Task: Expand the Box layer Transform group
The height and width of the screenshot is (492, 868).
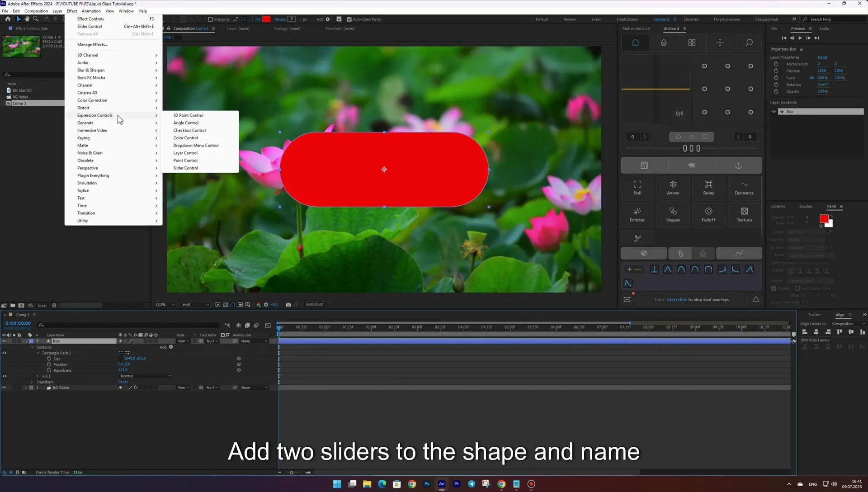Action: coord(32,382)
